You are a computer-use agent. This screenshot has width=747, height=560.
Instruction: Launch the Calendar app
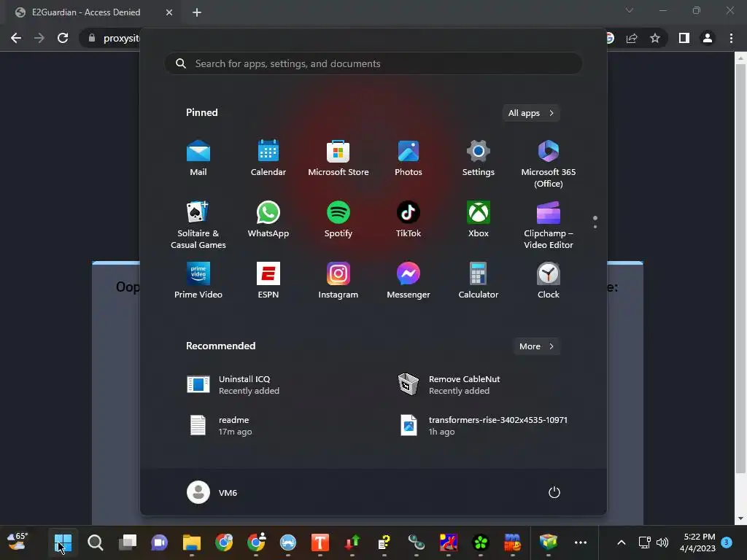[268, 158]
